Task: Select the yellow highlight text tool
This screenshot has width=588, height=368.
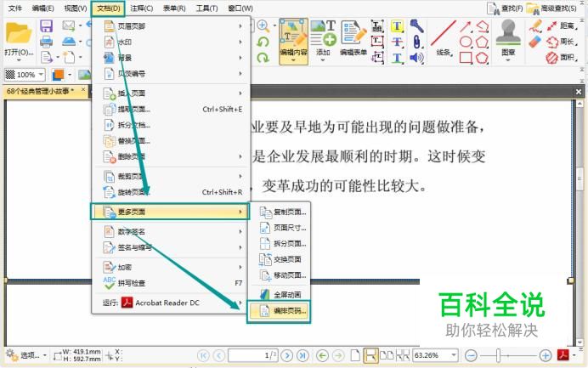Action: pos(397,25)
